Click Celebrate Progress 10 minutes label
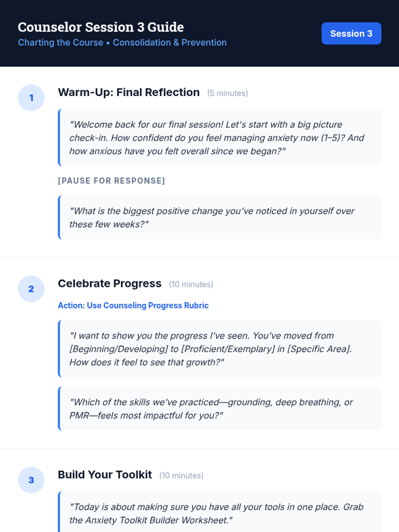This screenshot has height=532, width=399. [191, 285]
